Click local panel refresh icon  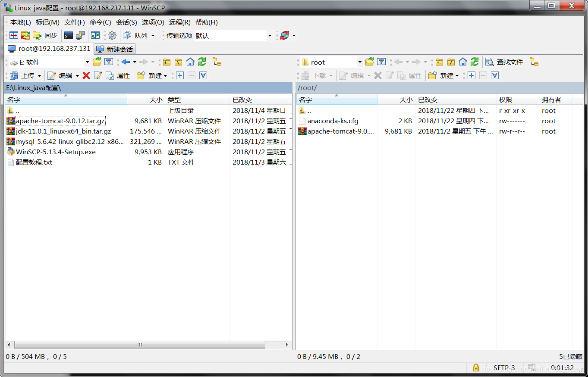pyautogui.click(x=202, y=62)
